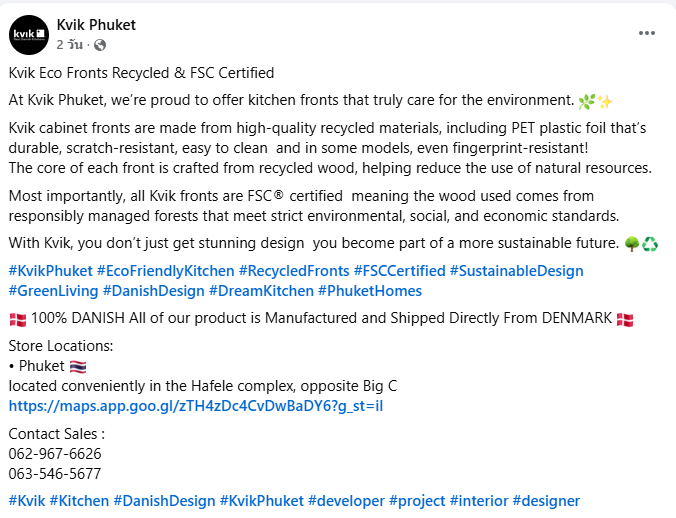Open the Kvik Phuket page name link
Screen dimensions: 676x518
click(97, 25)
